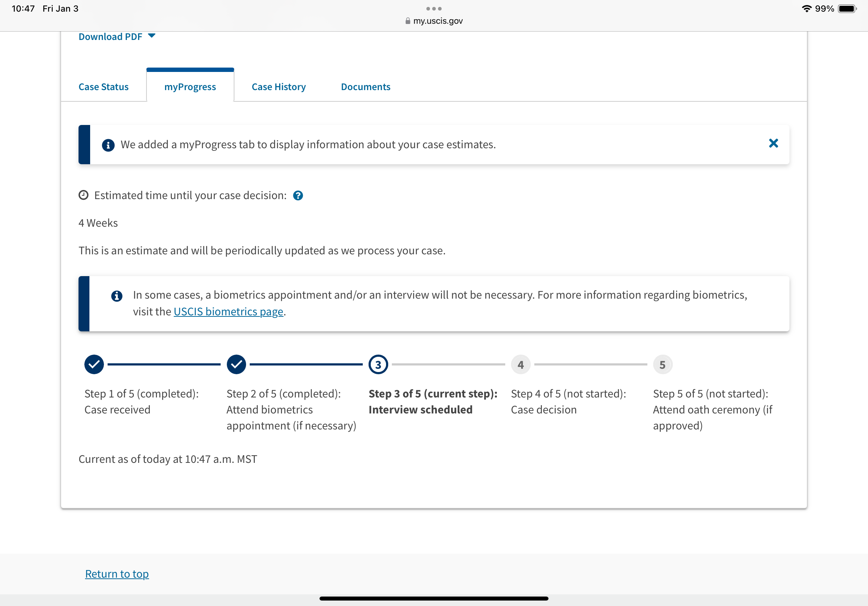Viewport: 868px width, 606px height.
Task: Tap the my.uscis.gov address bar
Action: point(434,21)
